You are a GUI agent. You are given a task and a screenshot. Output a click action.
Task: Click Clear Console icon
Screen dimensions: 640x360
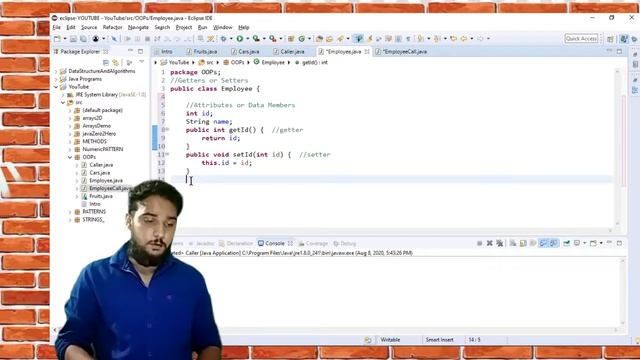[x=513, y=243]
